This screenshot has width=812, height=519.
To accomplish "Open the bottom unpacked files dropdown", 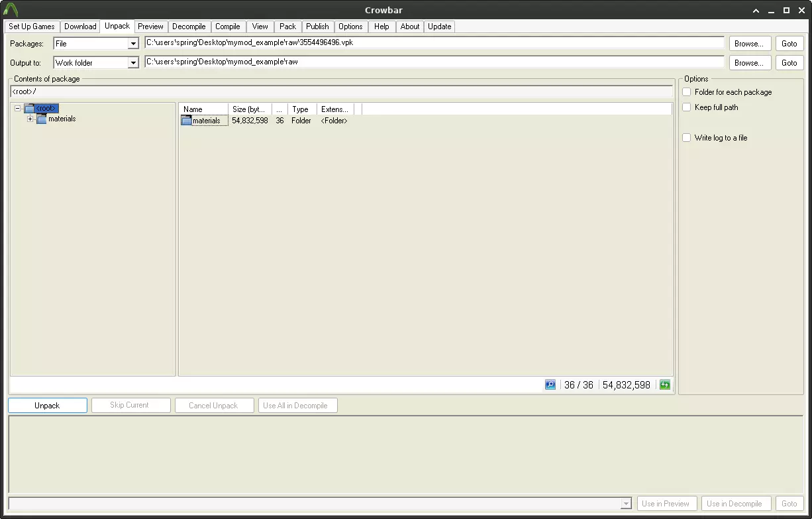I will click(x=626, y=504).
